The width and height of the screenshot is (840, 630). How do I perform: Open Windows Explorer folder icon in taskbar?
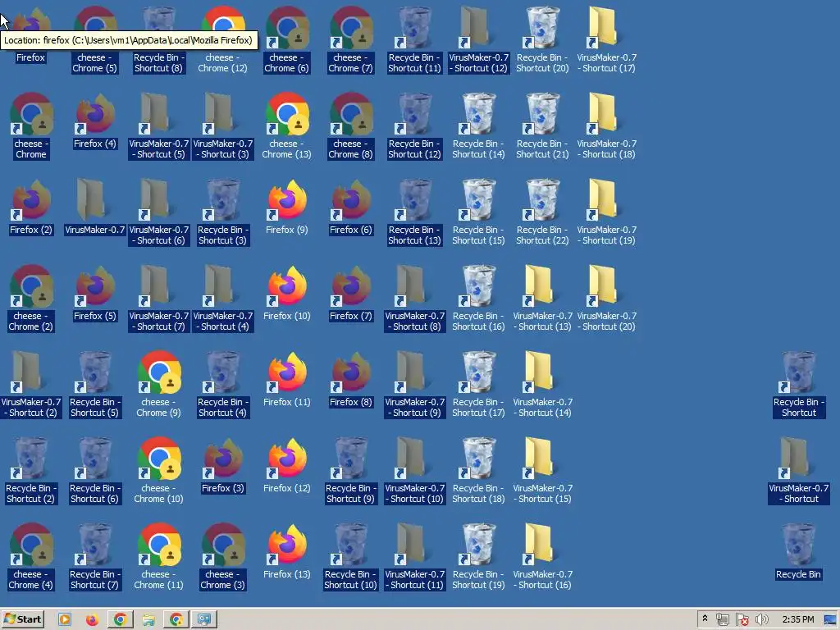tap(148, 620)
